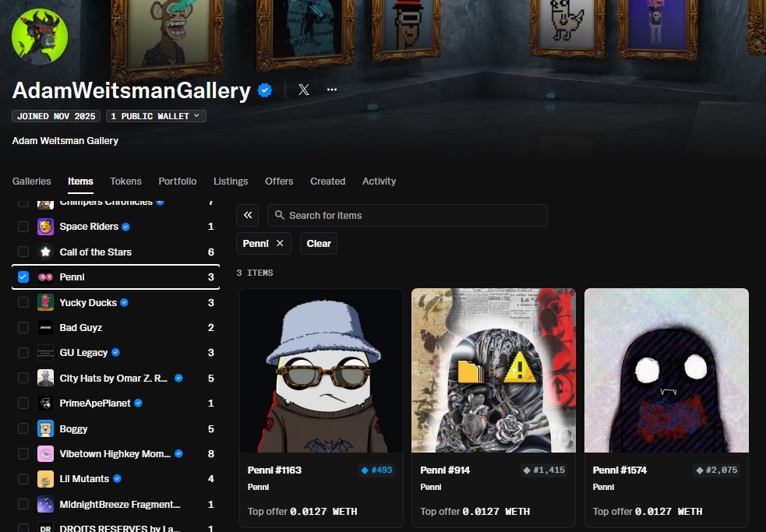Click the Boggy collection icon
The image size is (766, 532).
click(x=45, y=428)
